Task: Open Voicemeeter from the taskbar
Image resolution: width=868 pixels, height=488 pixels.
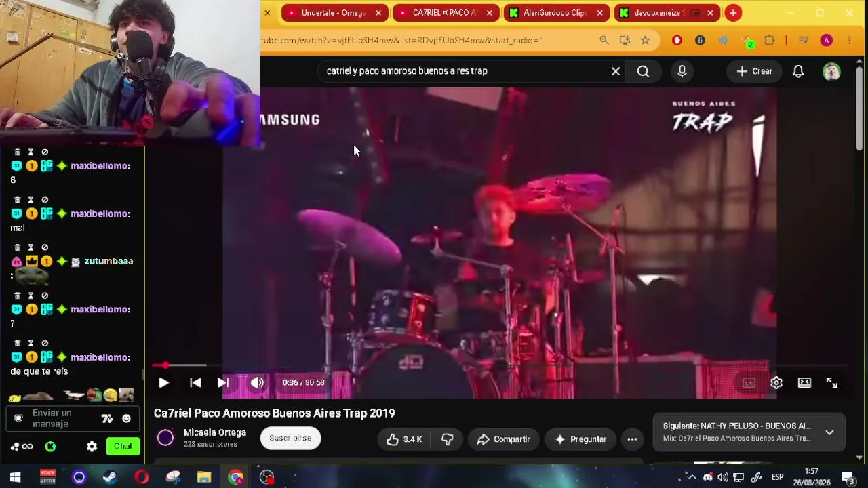Action: [47, 477]
